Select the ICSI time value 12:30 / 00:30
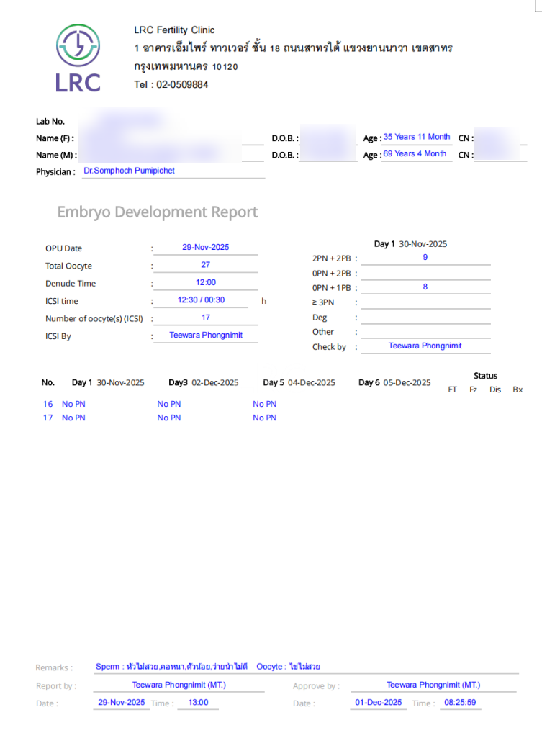542x756 pixels. click(201, 300)
